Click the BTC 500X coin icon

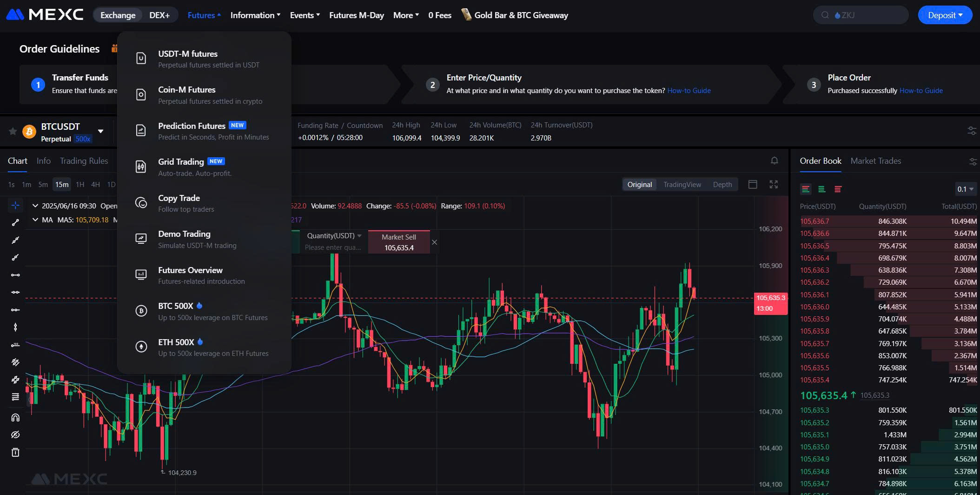(x=141, y=311)
